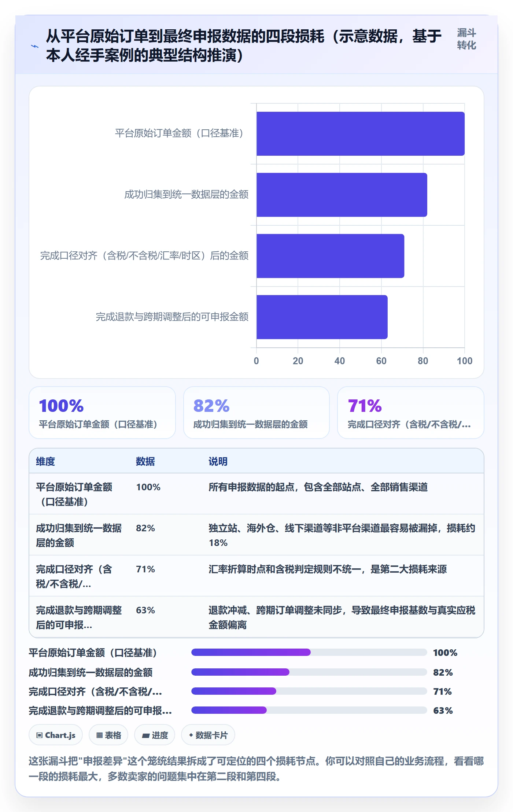Click the table row name '成功归集到统一数据层的金额'
The width and height of the screenshot is (513, 812).
[x=79, y=535]
